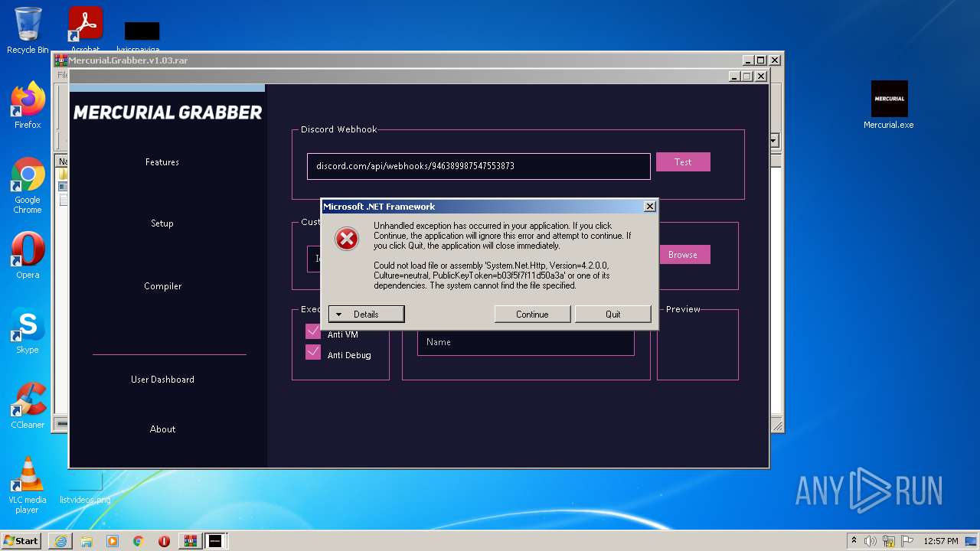Select listvideos.png desktop file
This screenshot has width=980, height=551.
click(85, 488)
